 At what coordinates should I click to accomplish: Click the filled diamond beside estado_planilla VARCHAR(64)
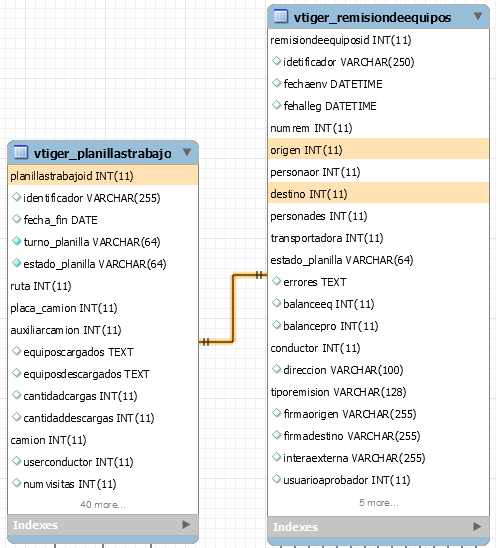(x=16, y=263)
